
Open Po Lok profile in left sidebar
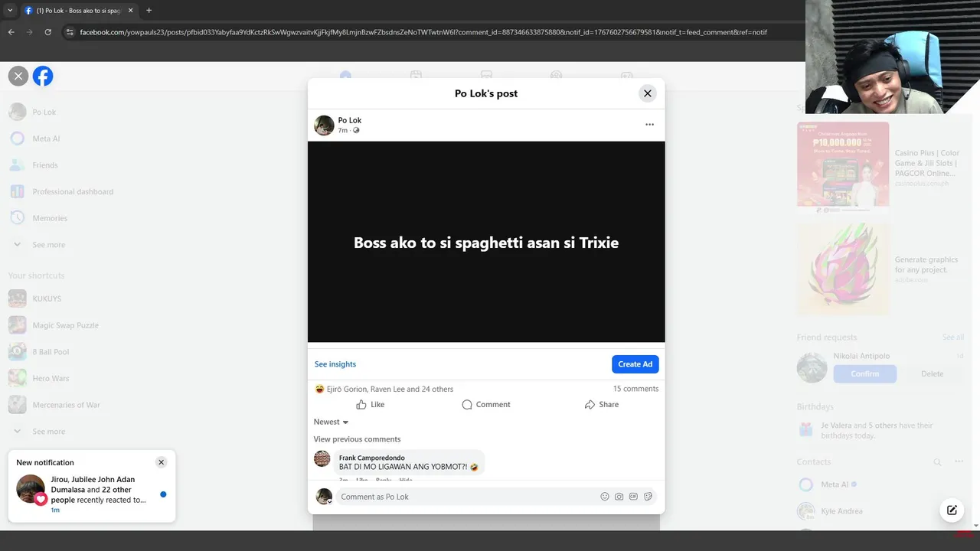tap(44, 112)
